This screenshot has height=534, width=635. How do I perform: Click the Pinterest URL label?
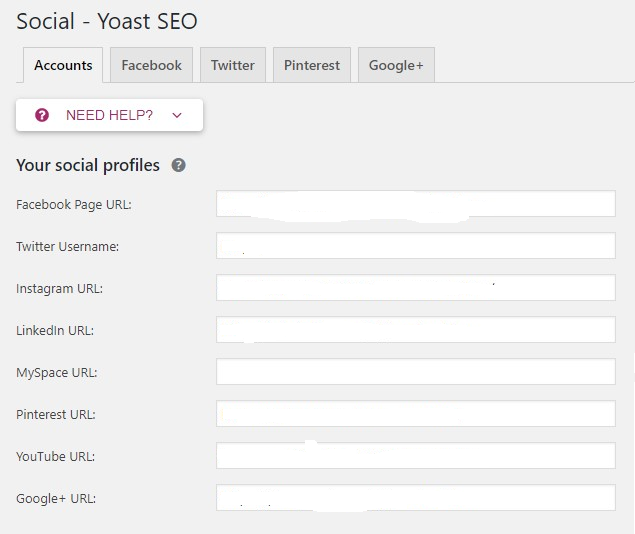click(x=56, y=415)
